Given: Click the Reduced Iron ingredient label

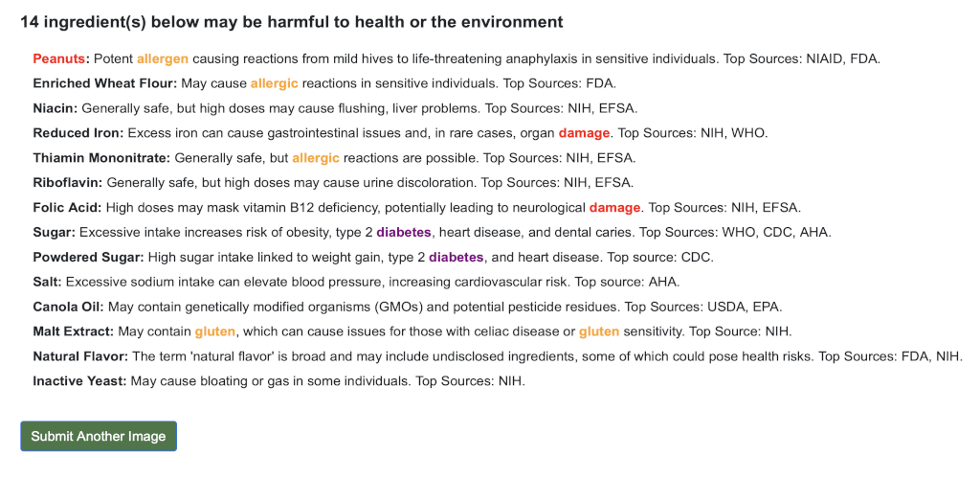Looking at the screenshot, I should (78, 133).
